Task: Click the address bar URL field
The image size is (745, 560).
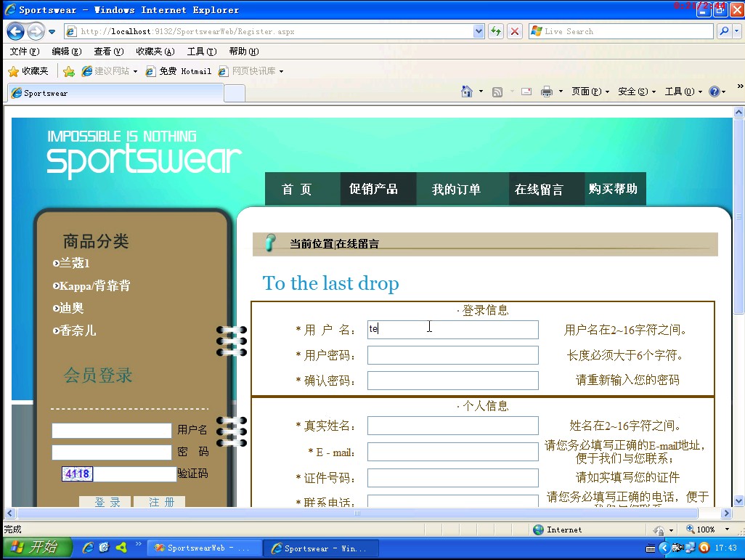Action: [x=269, y=31]
